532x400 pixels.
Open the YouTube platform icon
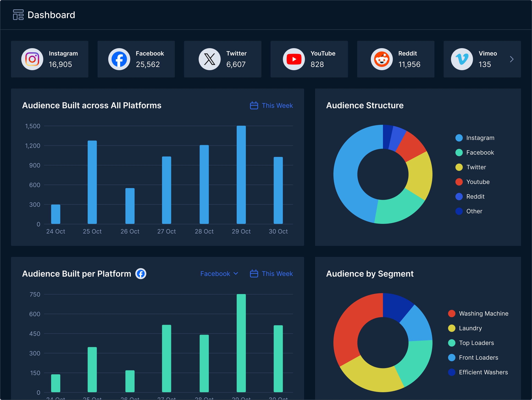[294, 59]
